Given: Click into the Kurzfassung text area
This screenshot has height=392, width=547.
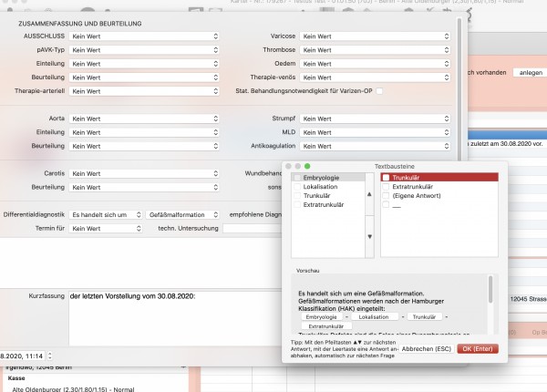Looking at the screenshot, I should [174, 318].
